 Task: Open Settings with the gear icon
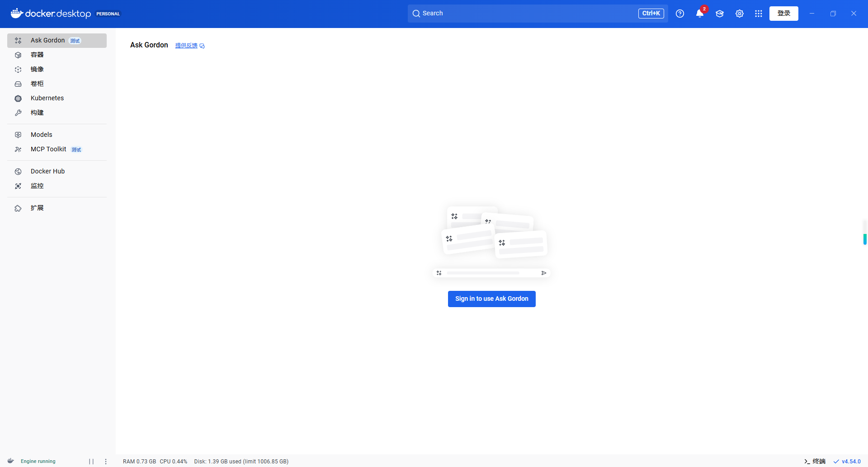pos(740,14)
